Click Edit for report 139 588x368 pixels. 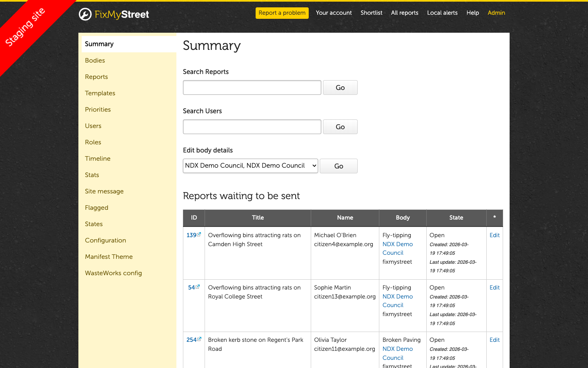tap(494, 235)
